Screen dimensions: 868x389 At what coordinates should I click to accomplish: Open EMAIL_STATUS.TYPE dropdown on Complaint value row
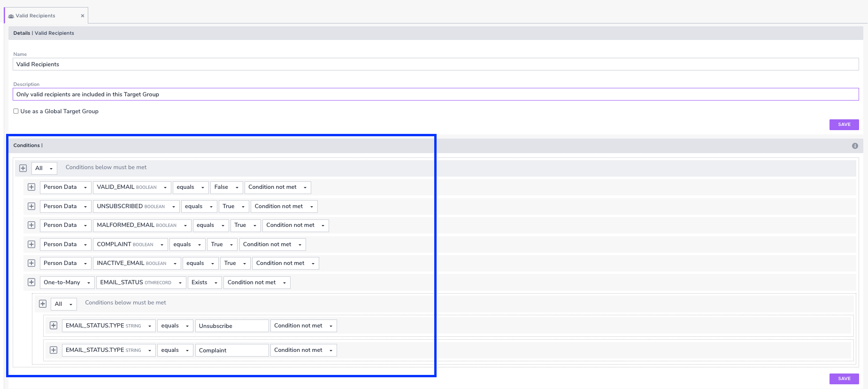(x=109, y=350)
